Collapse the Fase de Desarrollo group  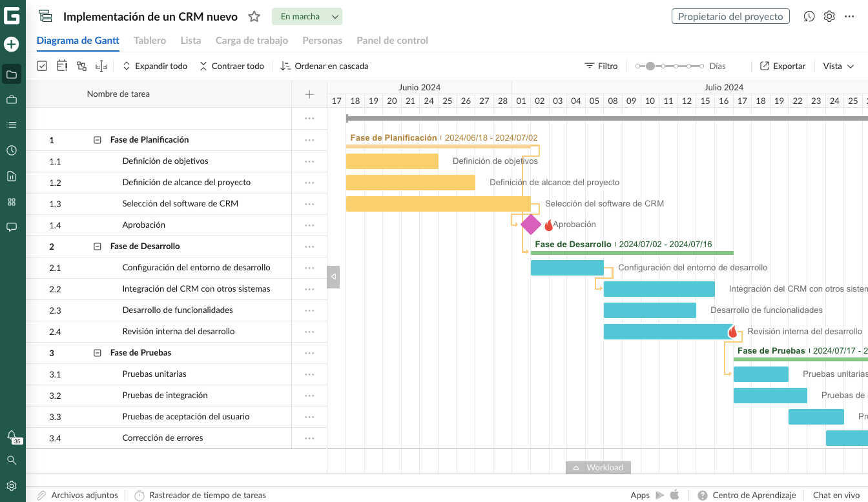pyautogui.click(x=98, y=246)
